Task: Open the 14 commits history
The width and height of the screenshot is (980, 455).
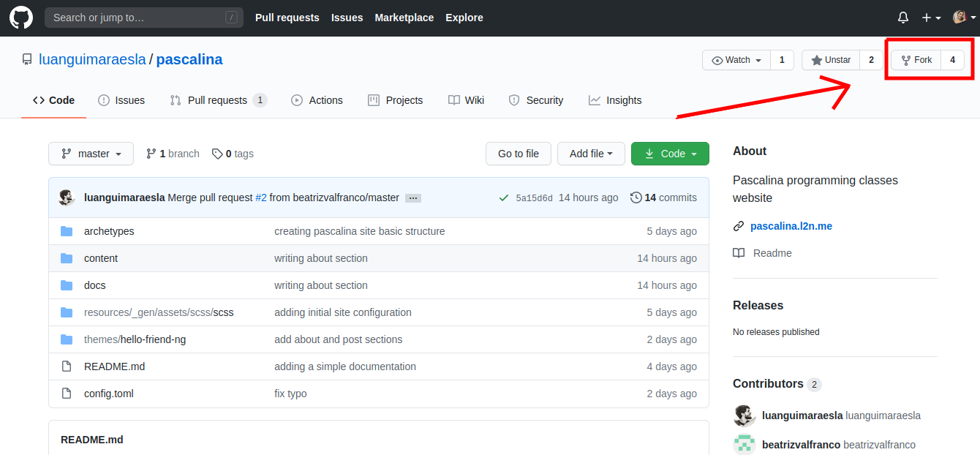Action: pos(663,198)
